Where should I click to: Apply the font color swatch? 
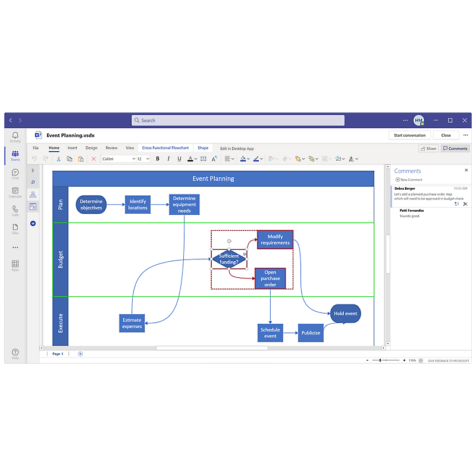point(190,158)
